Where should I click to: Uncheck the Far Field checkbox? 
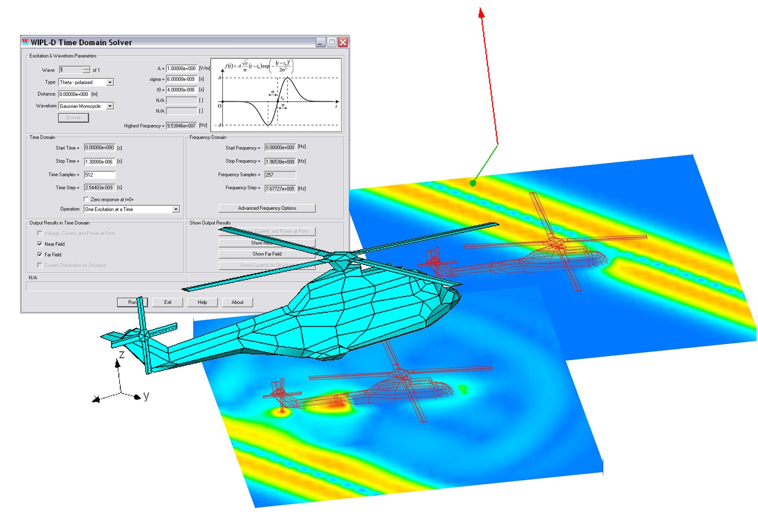click(x=40, y=254)
